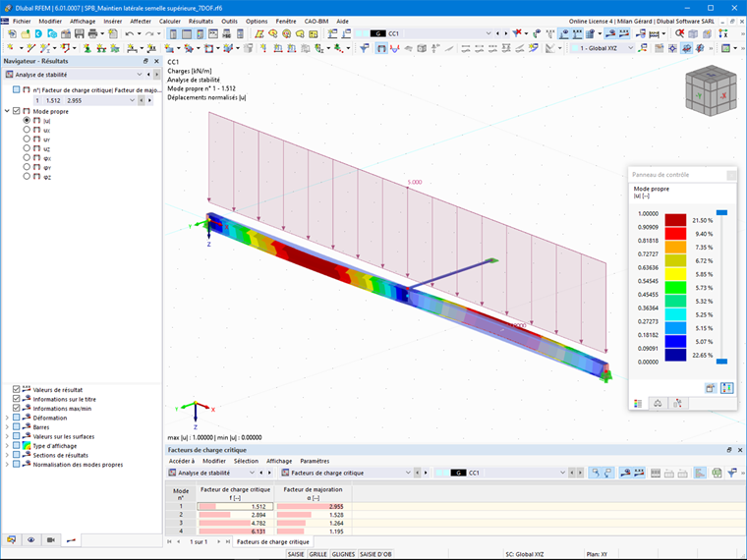
Task: Collapse the Mode propre tree node
Action: pos(7,111)
